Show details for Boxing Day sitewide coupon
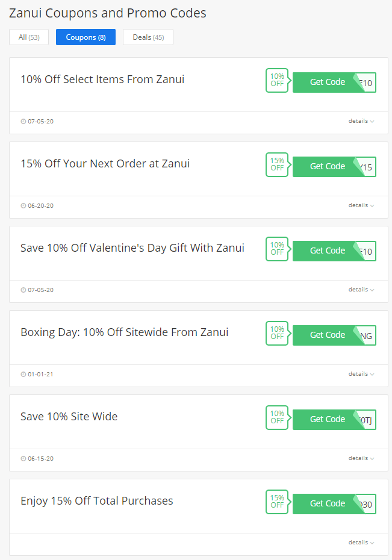 [x=361, y=374]
